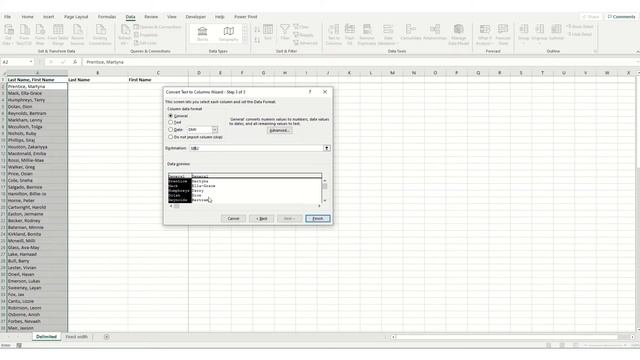The width and height of the screenshot is (640, 360).
Task: Click cell containing Humphreys, Terry
Action: tap(37, 100)
